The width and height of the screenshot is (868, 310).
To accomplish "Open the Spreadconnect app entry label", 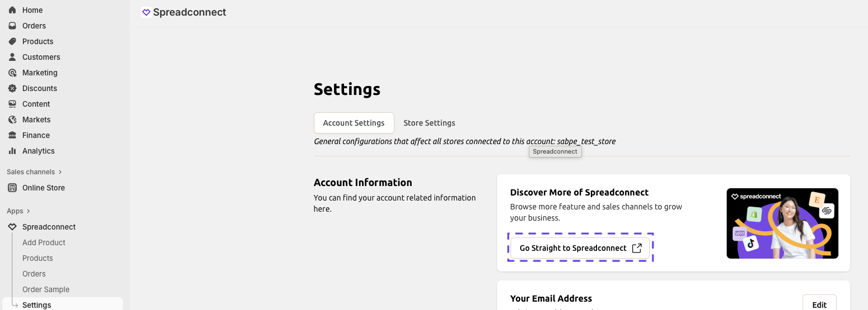I will [x=49, y=227].
